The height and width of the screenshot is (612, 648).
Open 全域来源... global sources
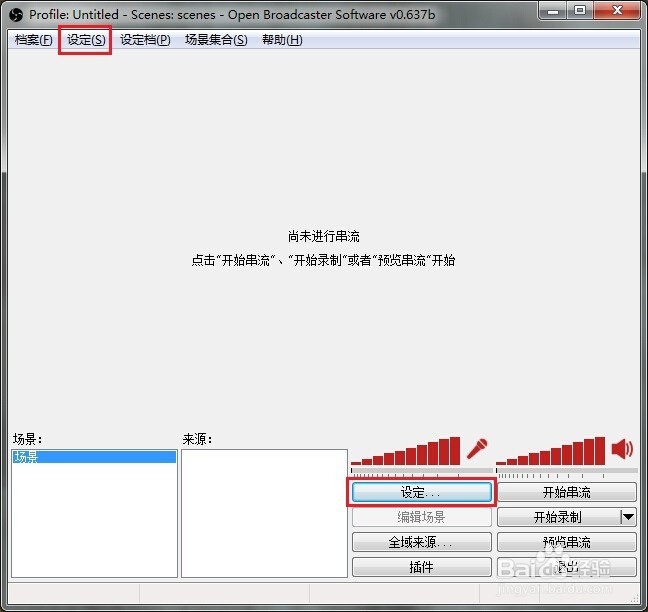[422, 542]
